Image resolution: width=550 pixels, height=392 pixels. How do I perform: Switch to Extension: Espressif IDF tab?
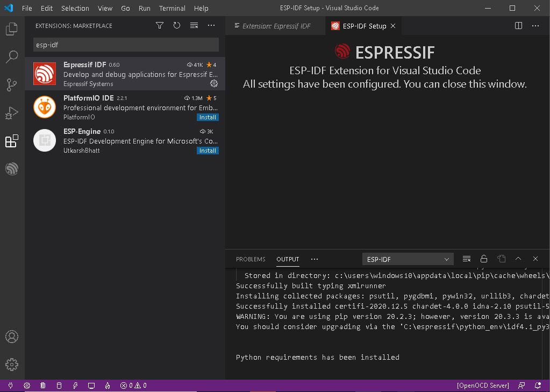coord(276,26)
